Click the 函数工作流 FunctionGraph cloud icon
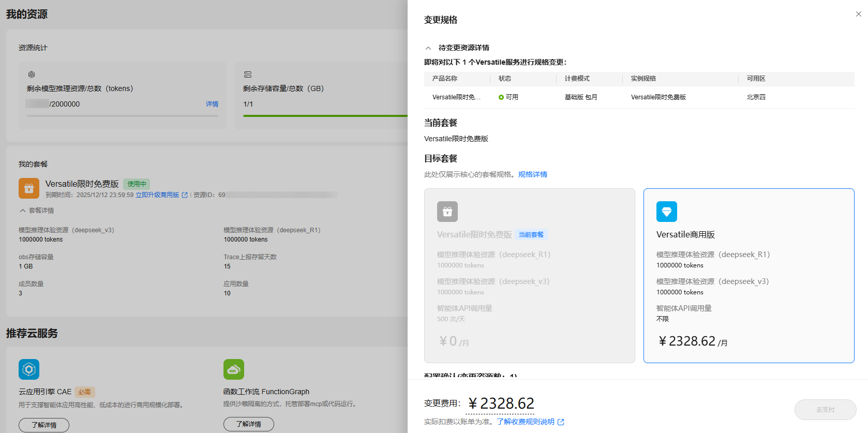 click(x=234, y=369)
